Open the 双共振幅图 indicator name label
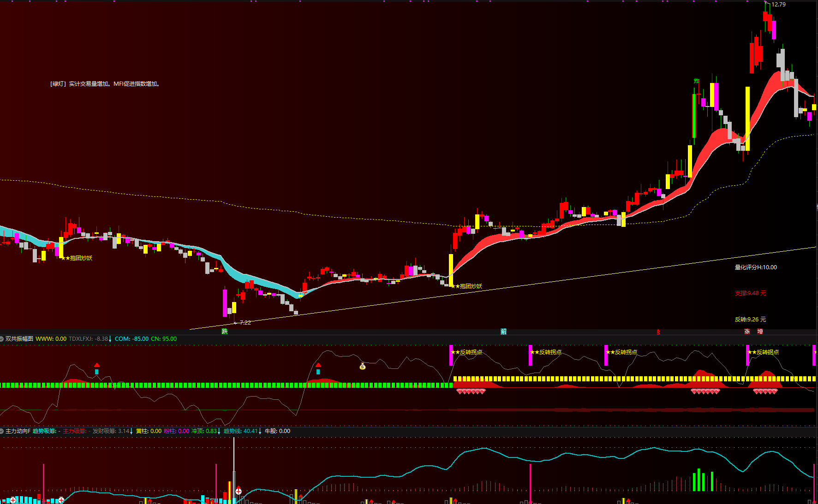The width and height of the screenshot is (818, 504). coord(19,339)
